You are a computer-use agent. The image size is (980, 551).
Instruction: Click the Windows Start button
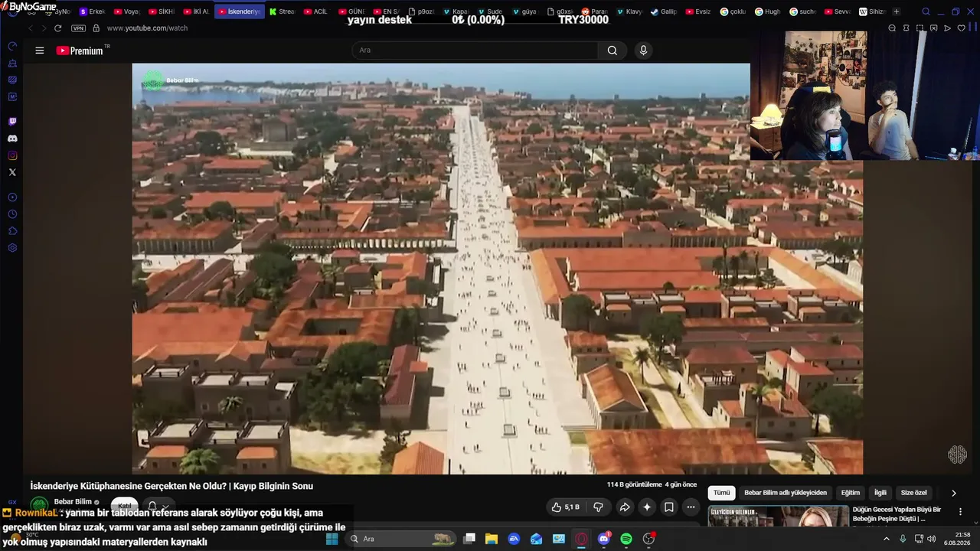[x=332, y=539]
